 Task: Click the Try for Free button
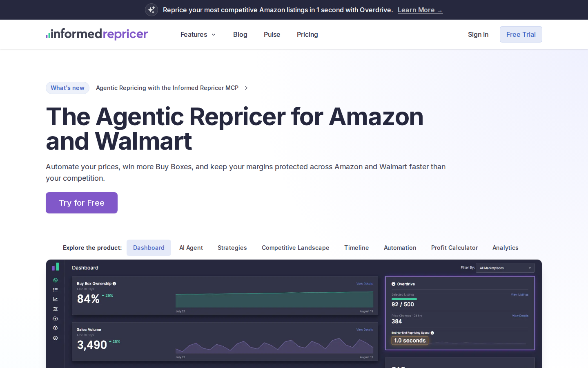(x=82, y=203)
